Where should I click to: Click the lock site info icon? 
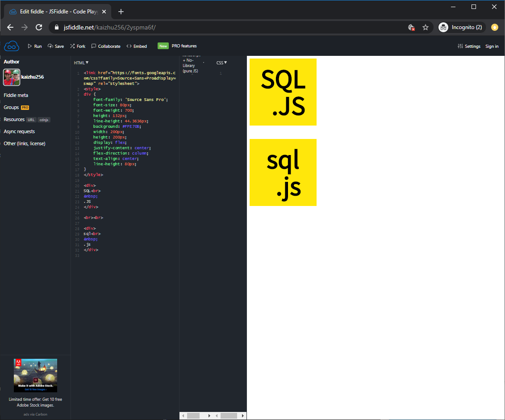[x=57, y=27]
